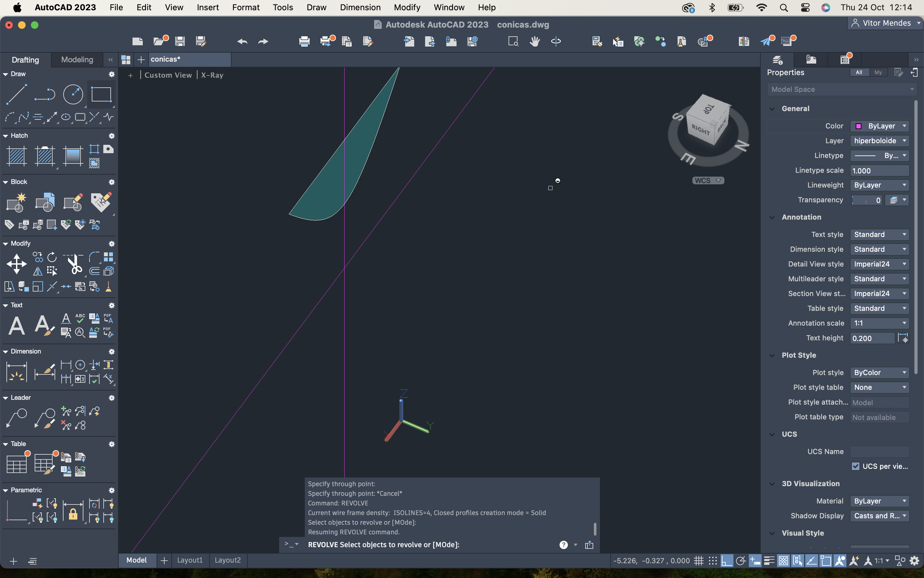Activate the 3D Orbit tool
Viewport: 924px width, 578px height.
pos(556,41)
